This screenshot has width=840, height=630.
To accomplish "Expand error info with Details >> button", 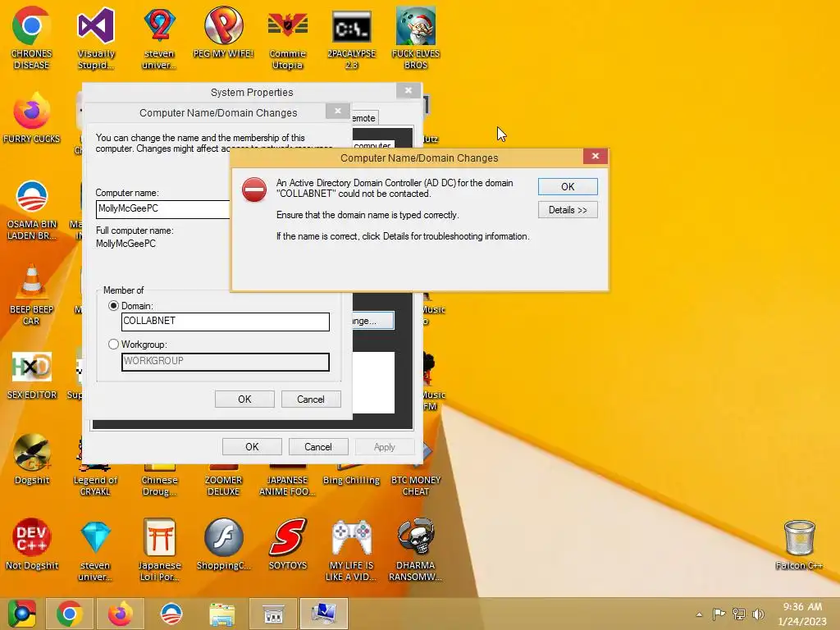I will (568, 210).
